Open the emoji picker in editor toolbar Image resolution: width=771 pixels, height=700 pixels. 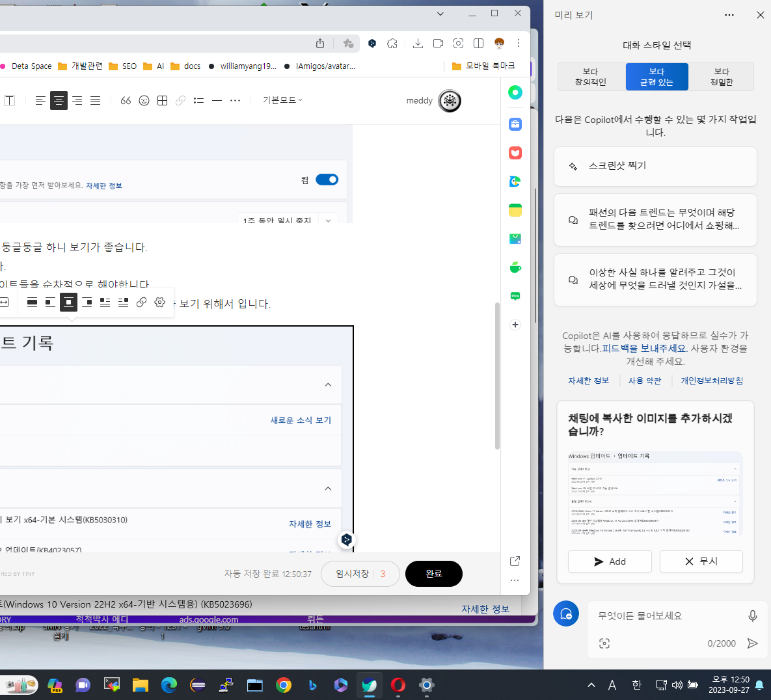coord(144,100)
